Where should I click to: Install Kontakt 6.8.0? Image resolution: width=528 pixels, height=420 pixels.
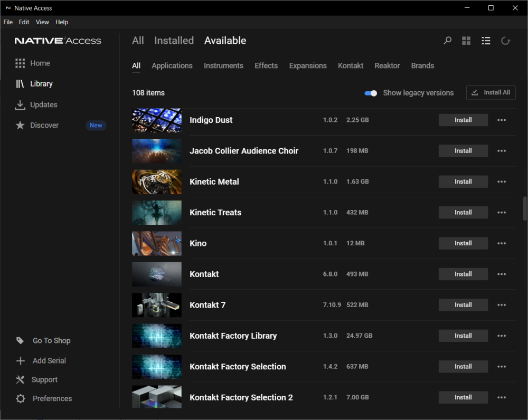[x=463, y=274]
